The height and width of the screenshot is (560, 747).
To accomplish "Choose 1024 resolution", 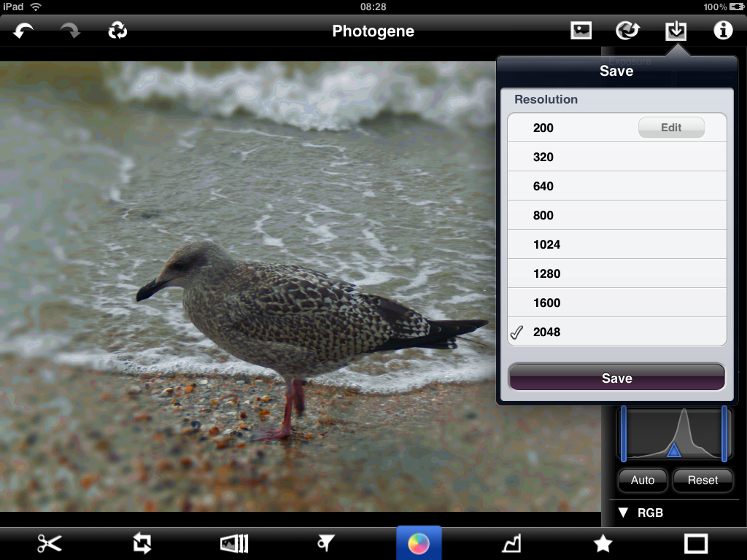I will click(617, 244).
